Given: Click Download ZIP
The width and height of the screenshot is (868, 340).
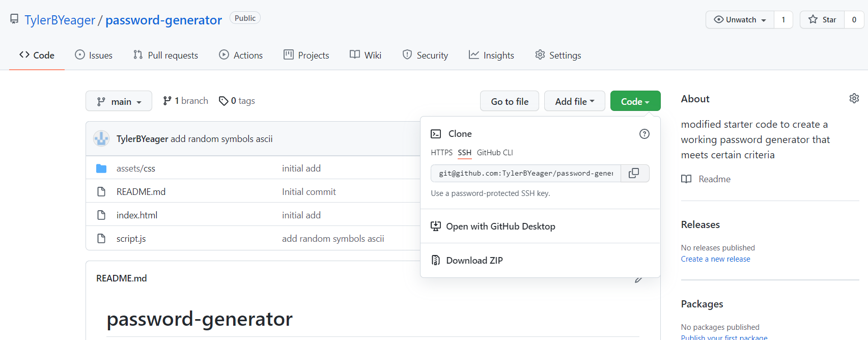Looking at the screenshot, I should [x=467, y=261].
